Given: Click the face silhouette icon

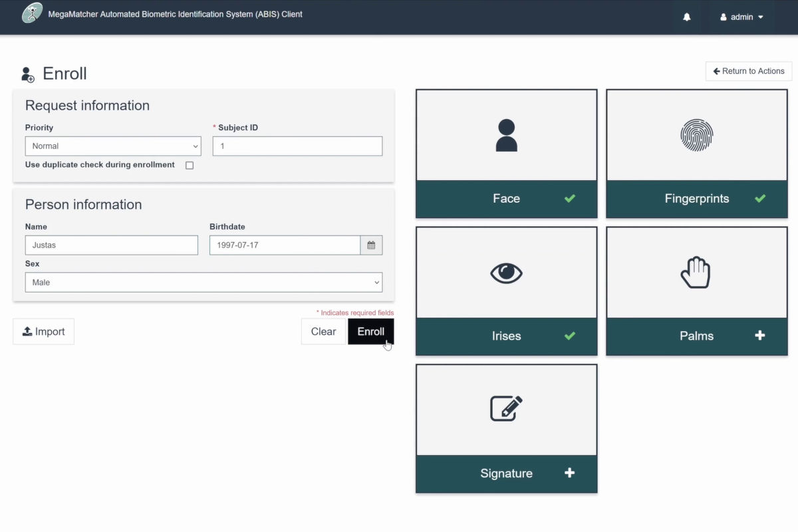Looking at the screenshot, I should click(506, 135).
